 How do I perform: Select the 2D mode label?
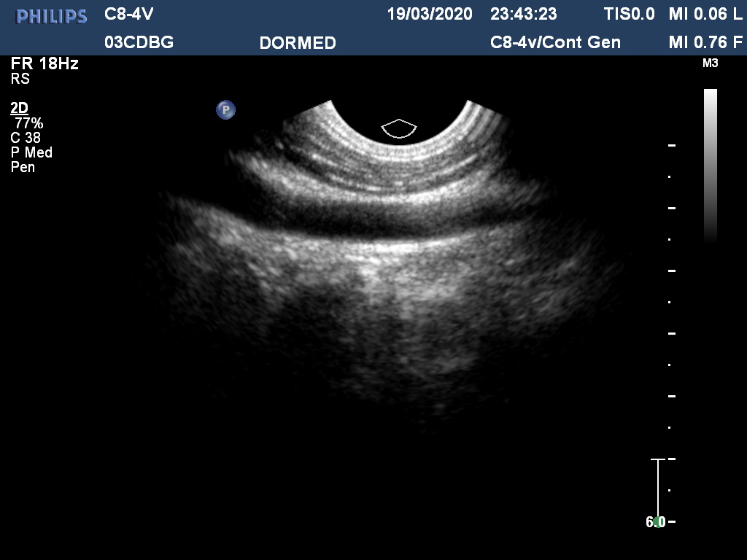(x=19, y=109)
